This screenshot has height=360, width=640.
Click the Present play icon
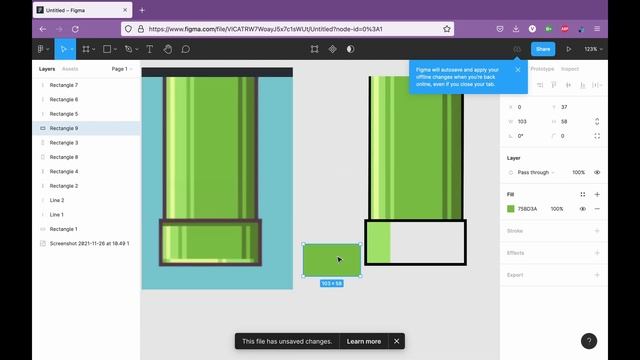click(x=569, y=49)
